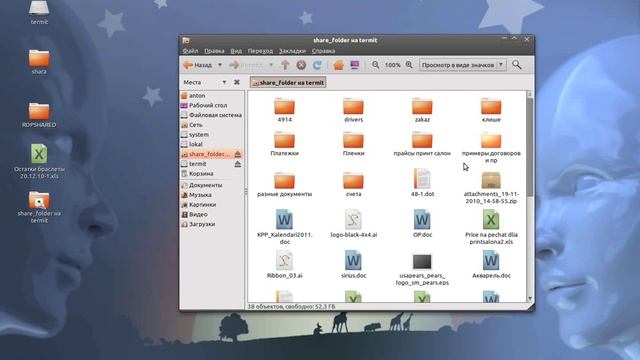Viewport: 640px width, 360px height.
Task: Open the Back history dropdown arrow
Action: 220,65
